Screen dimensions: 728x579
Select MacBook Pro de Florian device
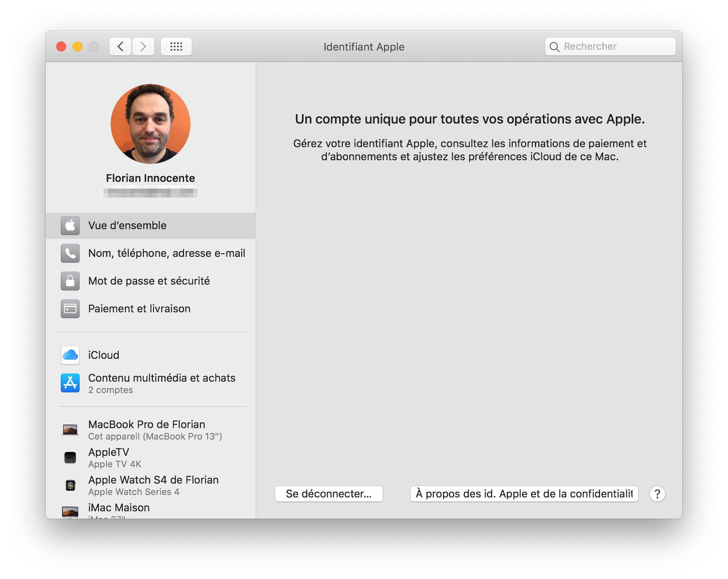click(146, 430)
